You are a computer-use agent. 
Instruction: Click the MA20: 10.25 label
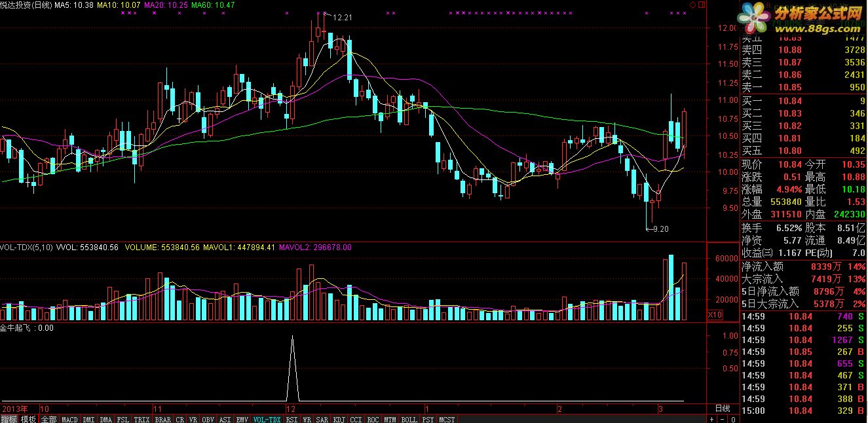click(x=166, y=5)
